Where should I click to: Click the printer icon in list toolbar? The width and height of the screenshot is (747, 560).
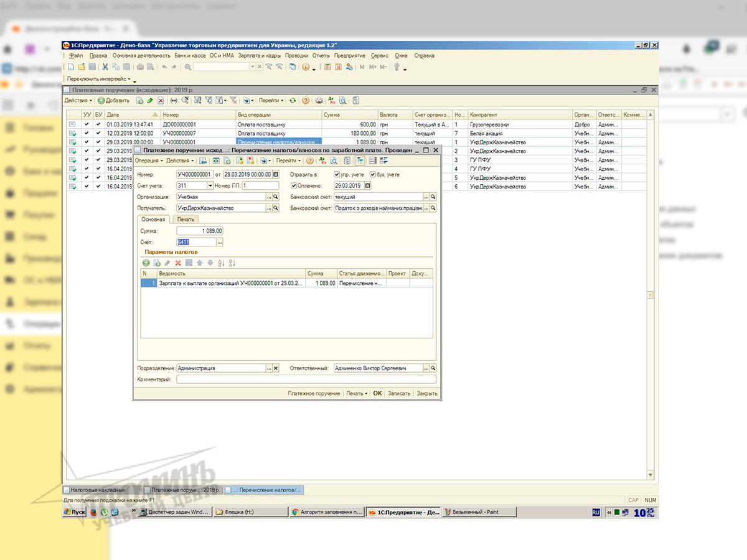319,100
